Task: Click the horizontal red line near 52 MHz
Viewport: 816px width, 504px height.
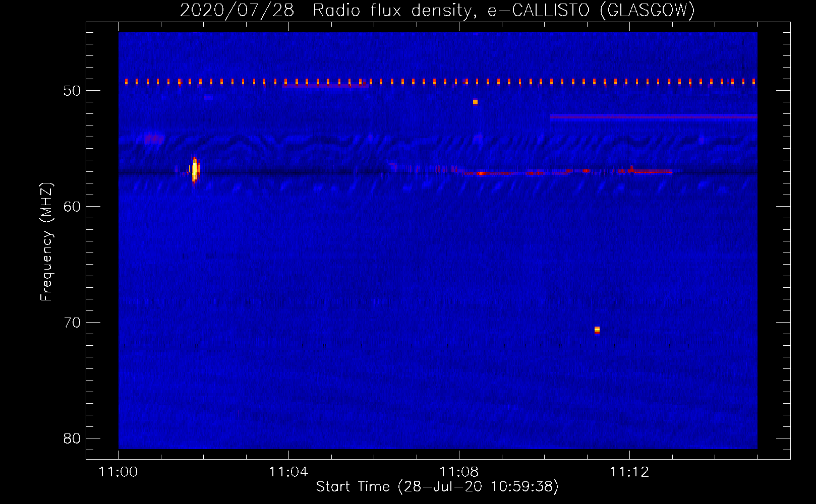Action: 654,117
